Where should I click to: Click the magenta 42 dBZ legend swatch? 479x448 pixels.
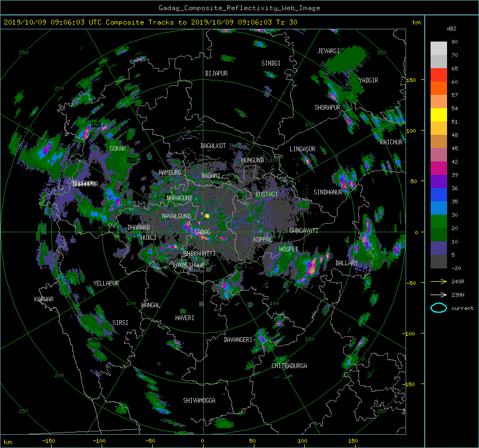point(439,168)
